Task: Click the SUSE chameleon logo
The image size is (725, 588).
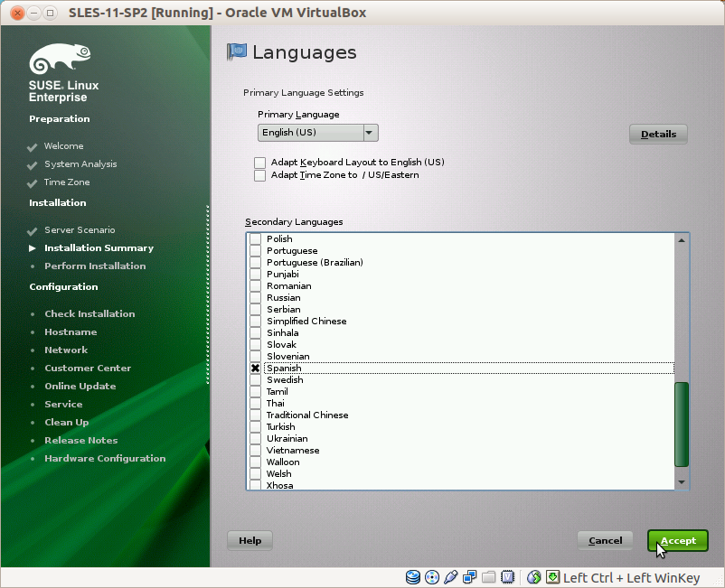Action: (60, 59)
